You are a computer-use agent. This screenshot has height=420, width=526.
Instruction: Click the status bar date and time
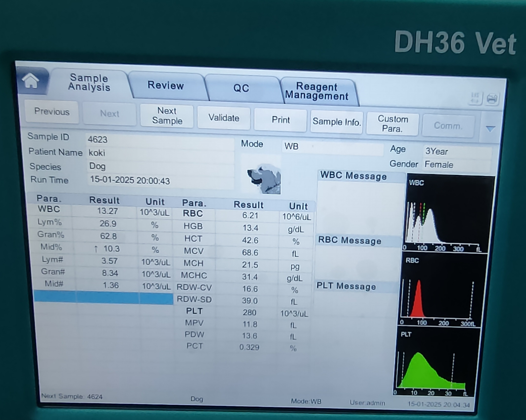[439, 405]
